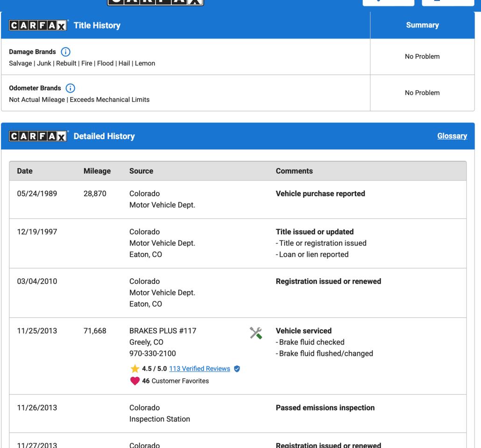Click the Odometer Brands info icon
The image size is (481, 448).
71,87
